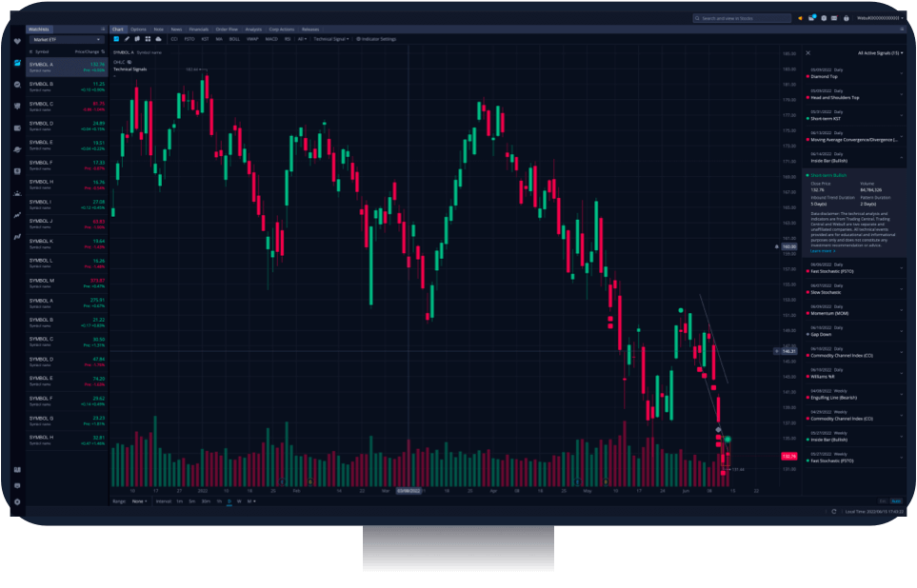Click the refresh icon beside local time
This screenshot has width=917, height=588.
(833, 511)
